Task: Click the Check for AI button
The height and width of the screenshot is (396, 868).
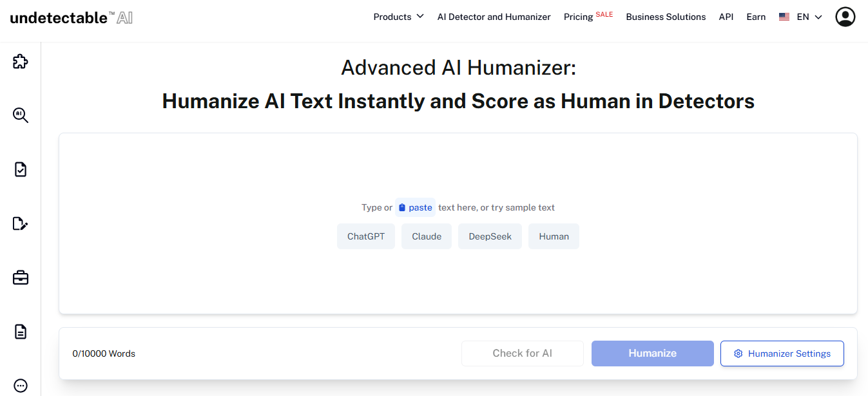Action: [522, 354]
